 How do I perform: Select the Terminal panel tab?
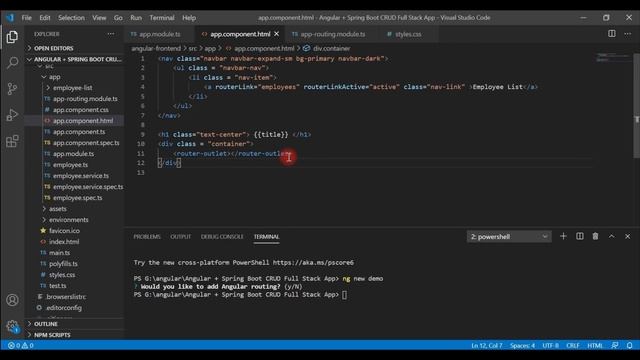click(267, 237)
